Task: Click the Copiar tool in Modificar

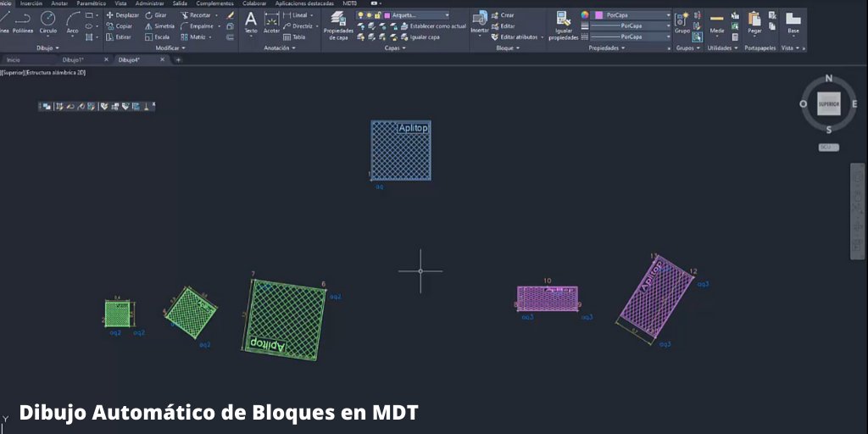Action: (119, 26)
